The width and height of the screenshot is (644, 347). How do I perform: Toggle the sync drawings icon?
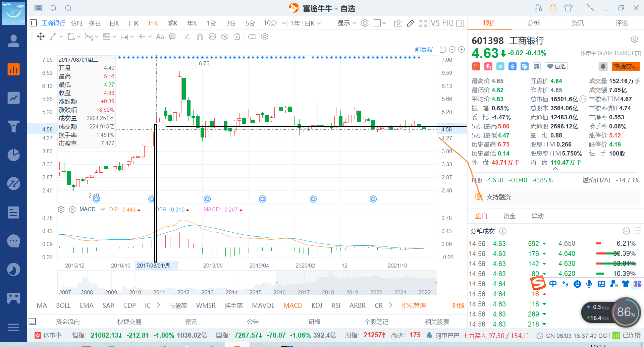click(212, 37)
